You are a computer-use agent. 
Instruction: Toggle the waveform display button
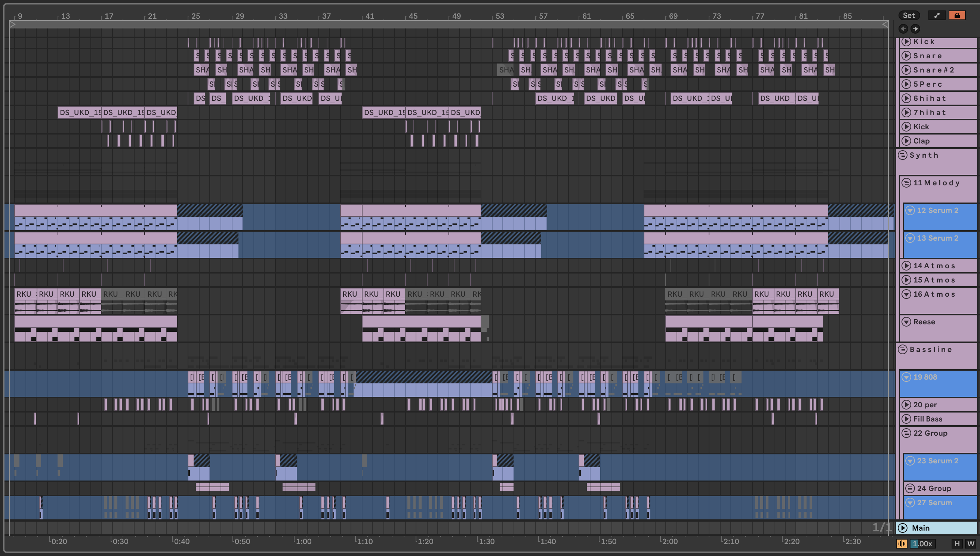pos(902,543)
